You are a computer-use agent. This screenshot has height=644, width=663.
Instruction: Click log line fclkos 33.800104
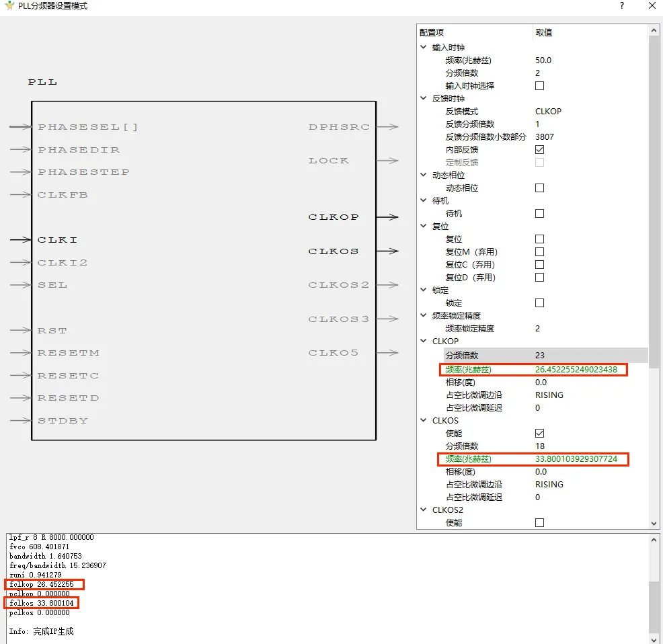tap(42, 603)
